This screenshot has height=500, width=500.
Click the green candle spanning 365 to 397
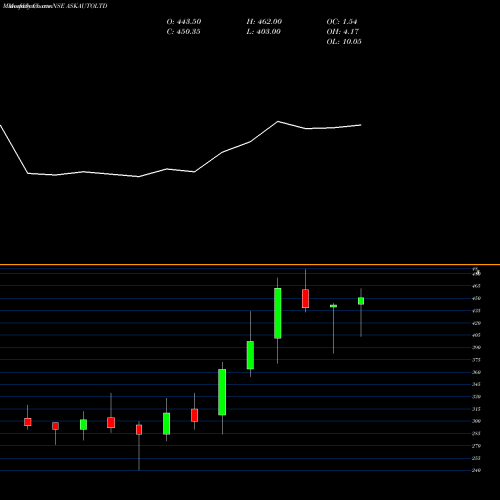[250, 355]
